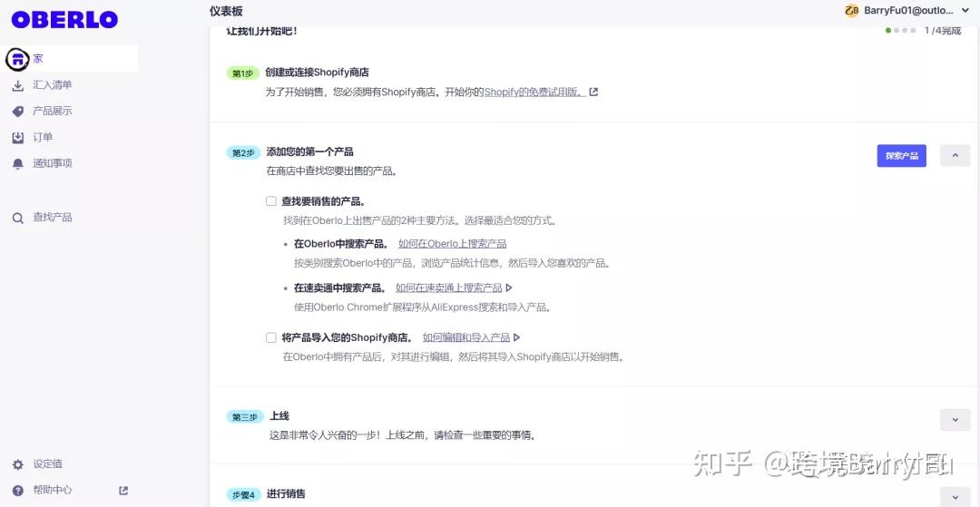Click the 探索产品 button
This screenshot has width=980, height=507.
pyautogui.click(x=901, y=156)
